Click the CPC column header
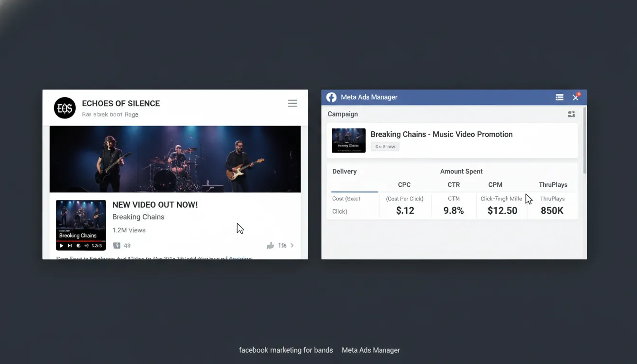This screenshot has height=364, width=637. 404,184
